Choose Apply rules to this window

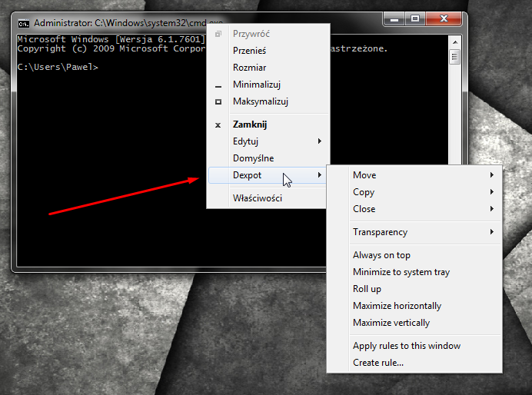414,346
